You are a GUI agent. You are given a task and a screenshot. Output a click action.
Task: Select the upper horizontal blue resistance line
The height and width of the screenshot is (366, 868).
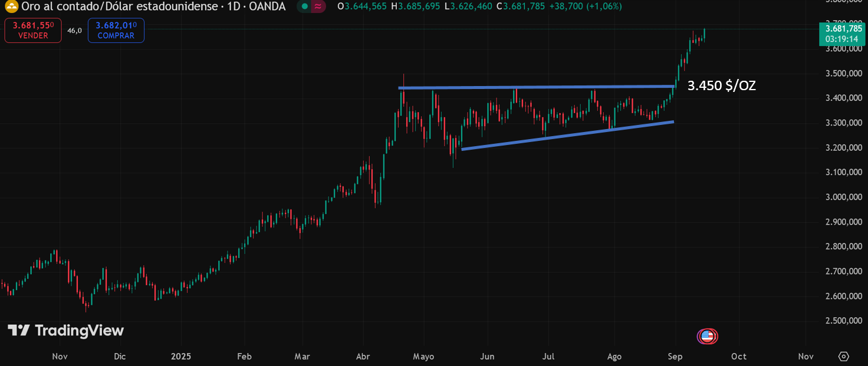click(x=531, y=87)
